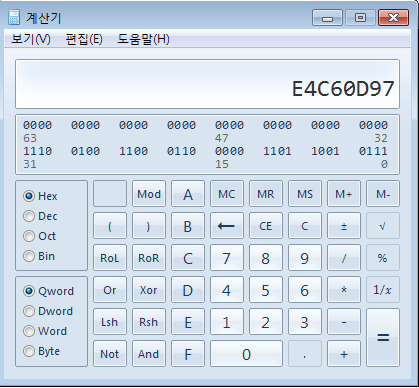
Task: Click the Not bitwise button
Action: pyautogui.click(x=110, y=354)
